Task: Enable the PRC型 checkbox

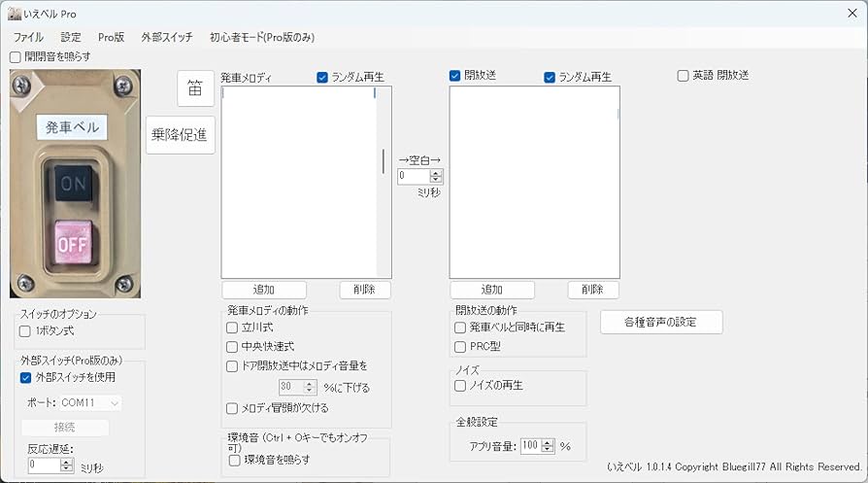Action: click(x=460, y=347)
